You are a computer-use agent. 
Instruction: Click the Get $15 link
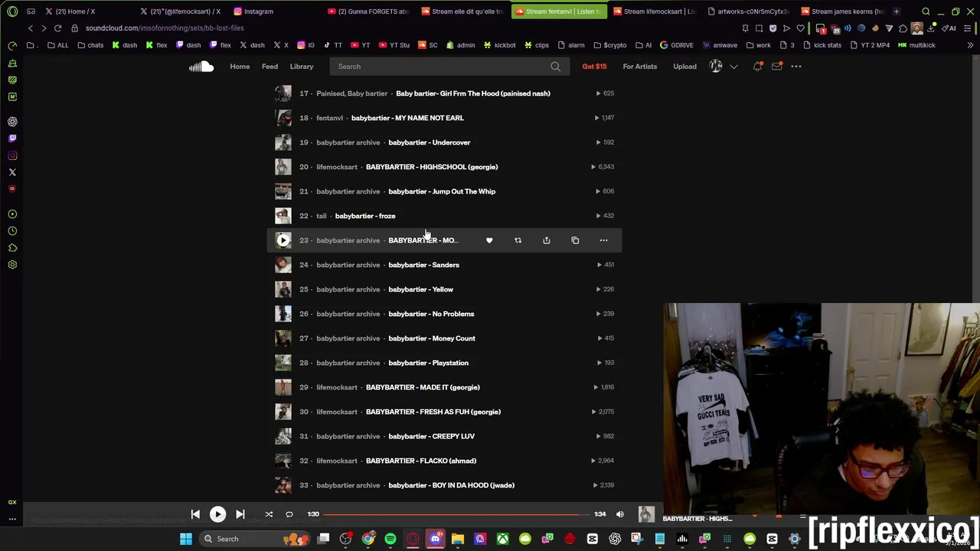(x=594, y=67)
